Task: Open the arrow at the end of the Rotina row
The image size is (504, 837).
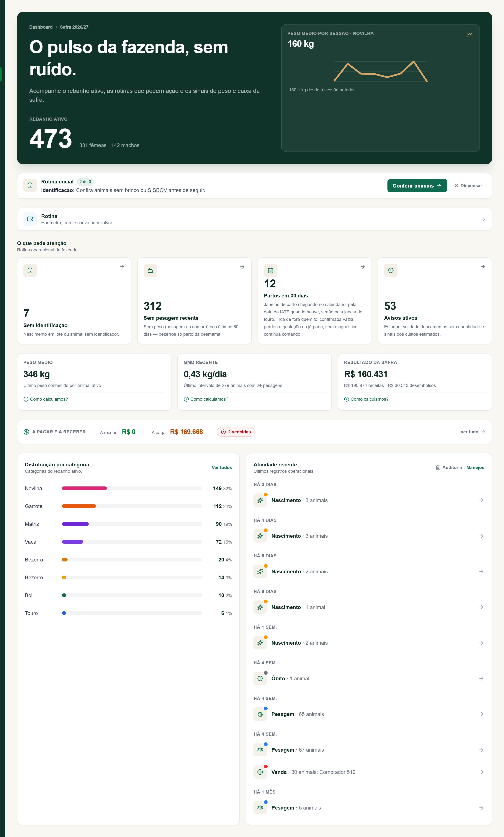Action: pos(483,219)
